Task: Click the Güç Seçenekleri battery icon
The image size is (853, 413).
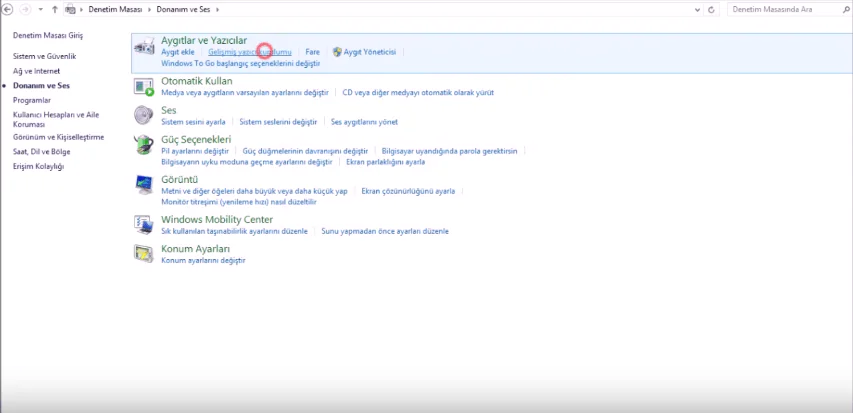Action: click(144, 145)
